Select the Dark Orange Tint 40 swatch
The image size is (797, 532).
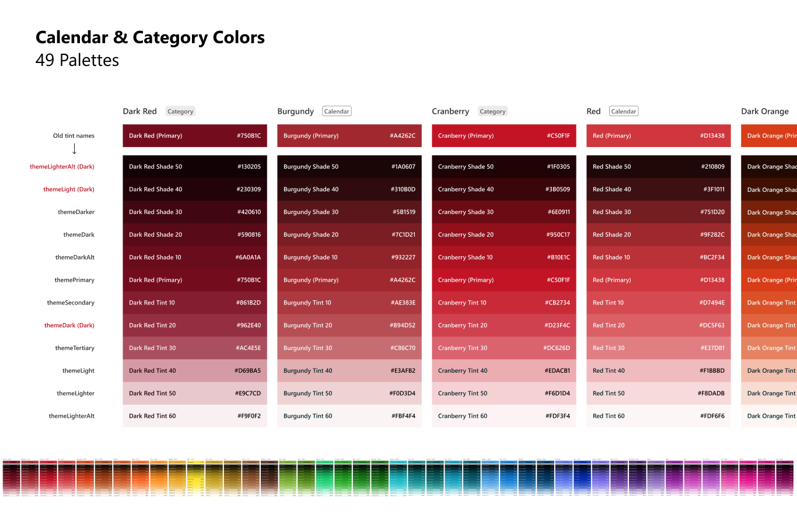[x=769, y=370]
